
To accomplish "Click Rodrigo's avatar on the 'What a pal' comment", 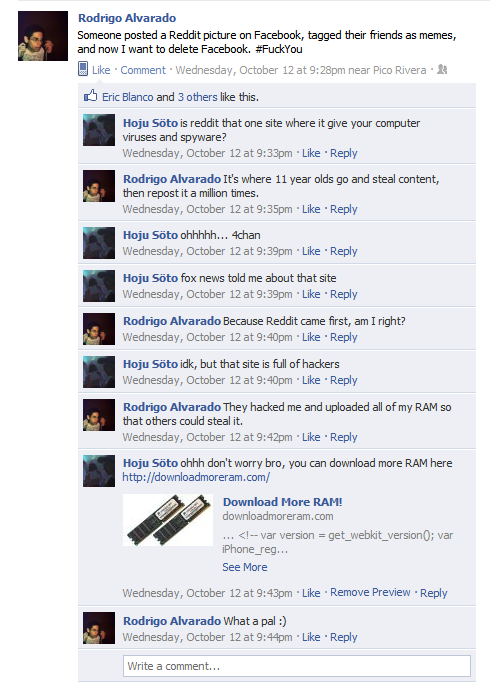I will tap(99, 628).
